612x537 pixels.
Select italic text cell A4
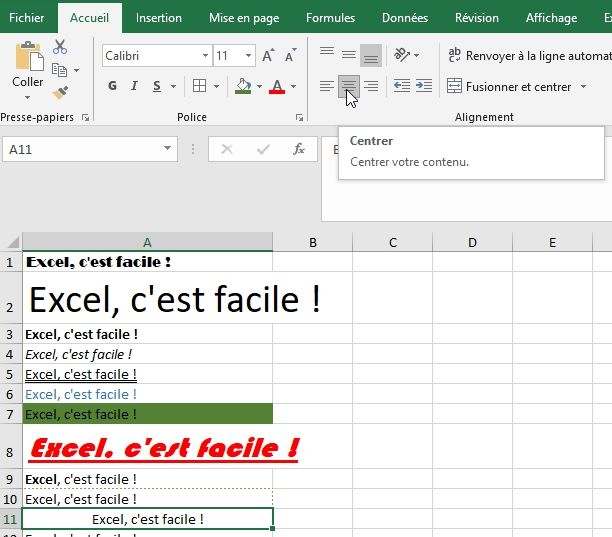click(x=148, y=354)
